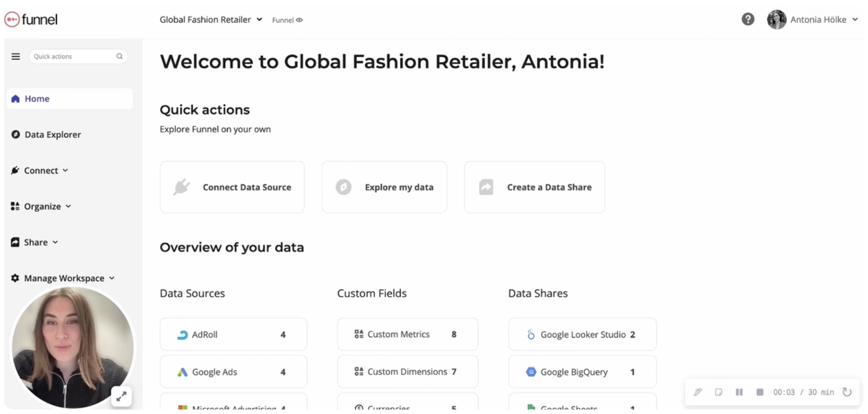Open the Custom Metrics entry

pyautogui.click(x=408, y=334)
